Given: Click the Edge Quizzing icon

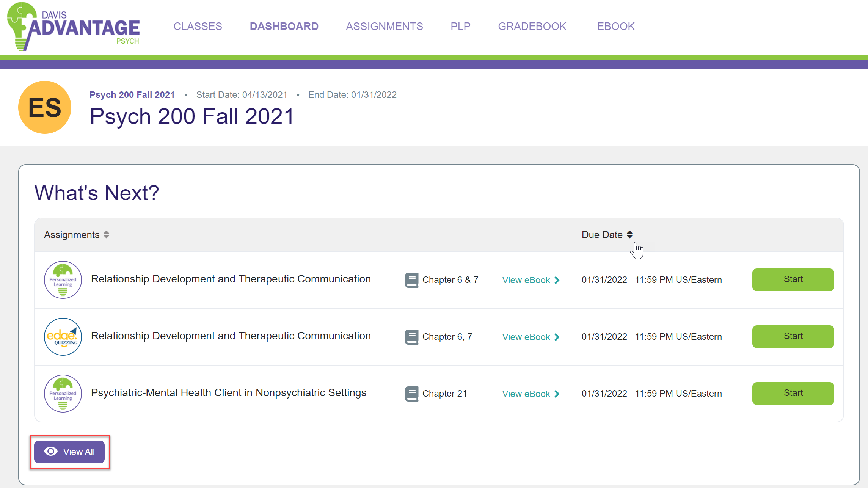Looking at the screenshot, I should pyautogui.click(x=63, y=337).
